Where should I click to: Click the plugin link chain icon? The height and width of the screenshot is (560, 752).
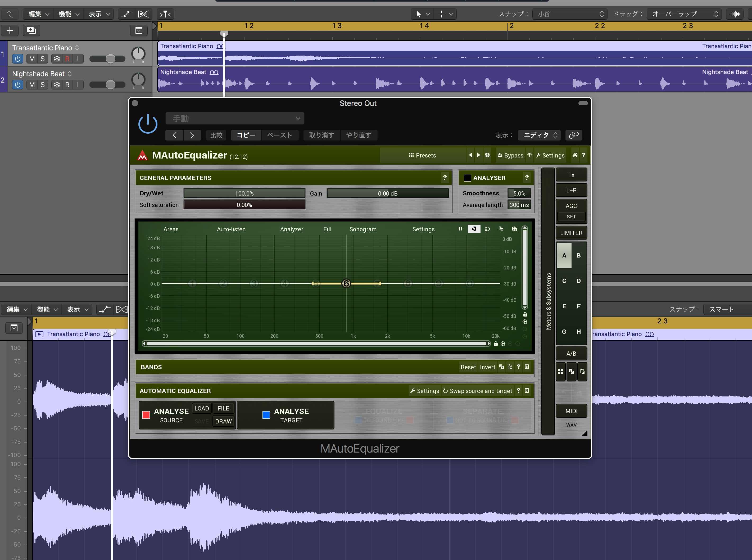click(x=573, y=135)
